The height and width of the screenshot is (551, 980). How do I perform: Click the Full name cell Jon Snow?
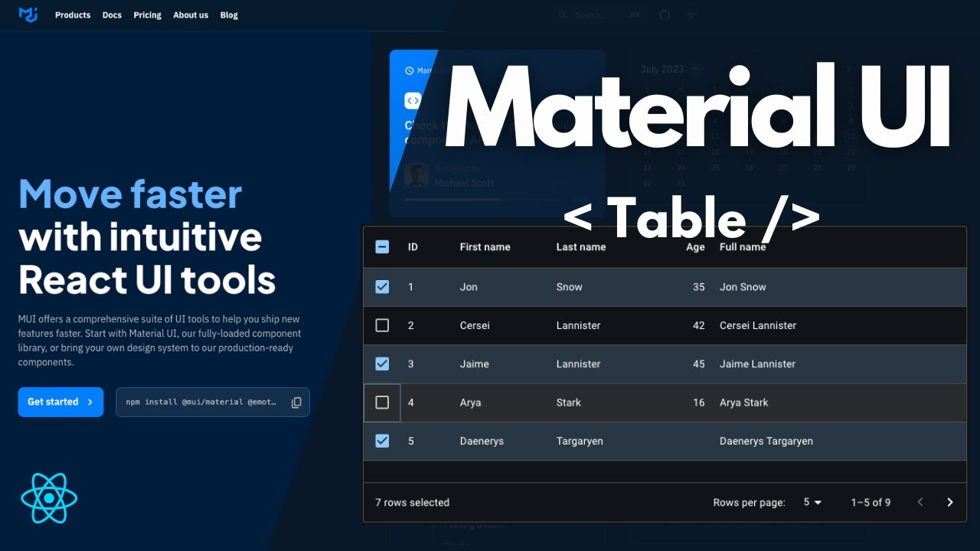click(743, 287)
